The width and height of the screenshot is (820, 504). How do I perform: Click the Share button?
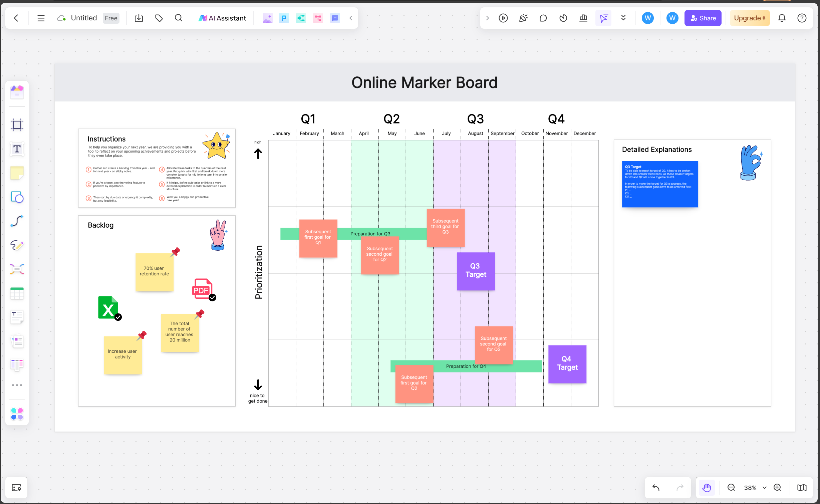tap(704, 18)
